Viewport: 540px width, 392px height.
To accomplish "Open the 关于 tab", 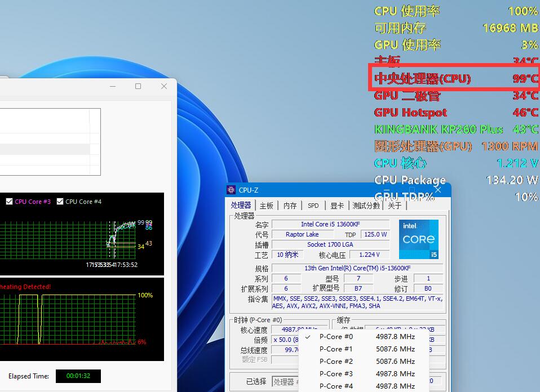I will point(395,206).
